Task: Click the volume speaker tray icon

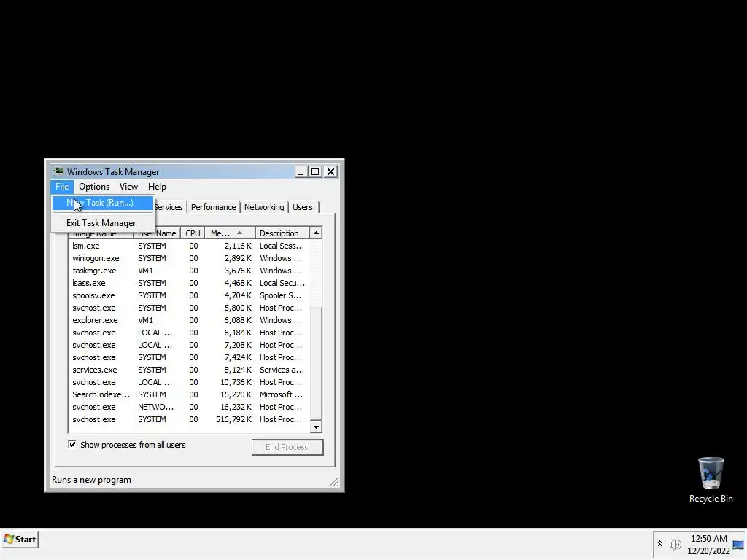Action: 675,544
